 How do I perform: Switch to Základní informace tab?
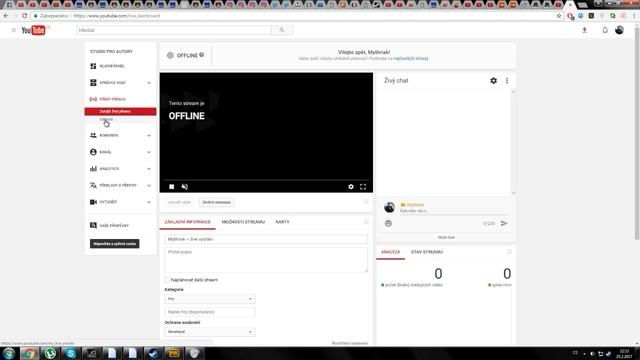pos(187,222)
